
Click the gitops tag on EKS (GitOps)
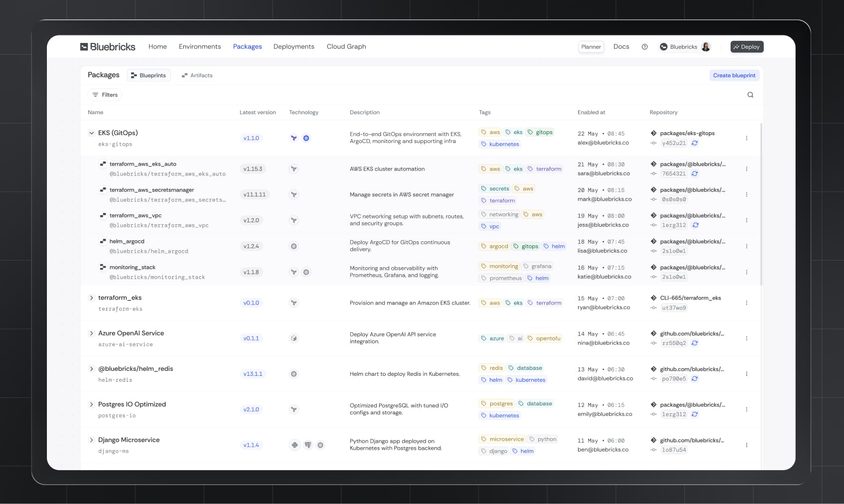point(540,132)
